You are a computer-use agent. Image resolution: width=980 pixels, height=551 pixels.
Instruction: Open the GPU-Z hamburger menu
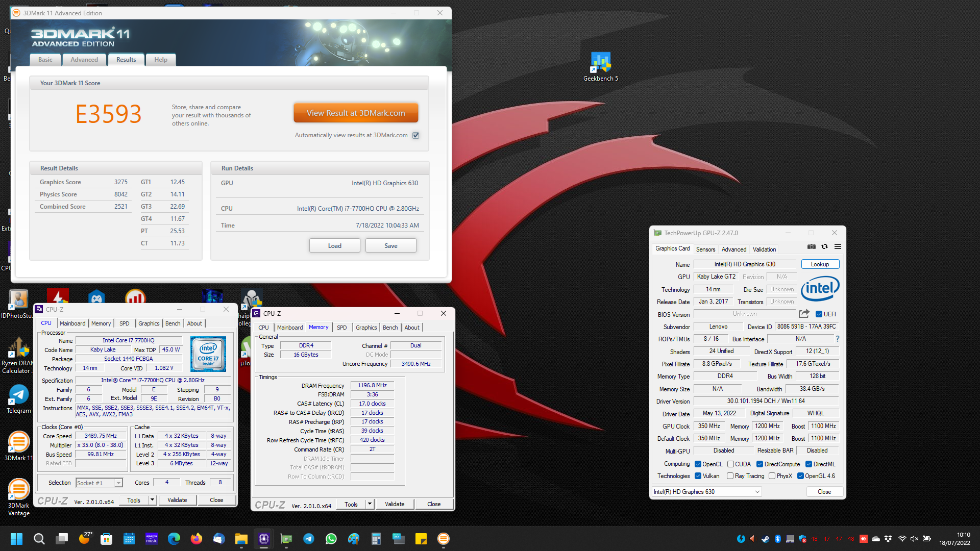tap(838, 246)
